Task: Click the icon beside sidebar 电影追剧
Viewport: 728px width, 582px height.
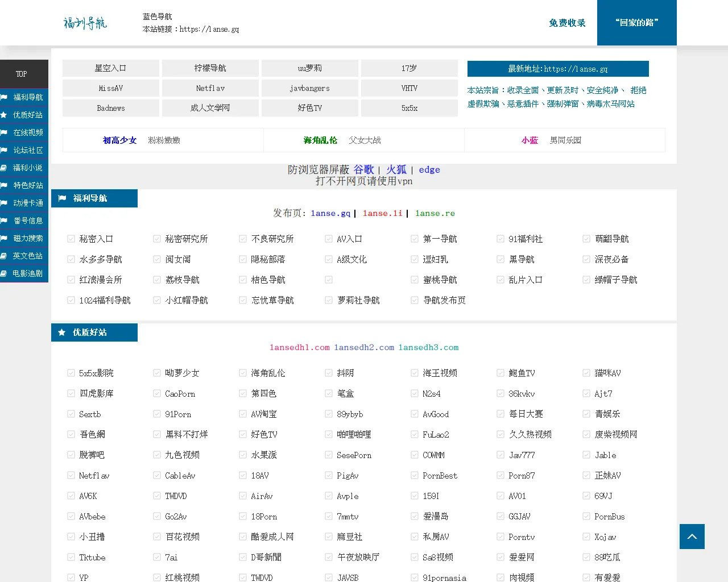Action: (4, 273)
